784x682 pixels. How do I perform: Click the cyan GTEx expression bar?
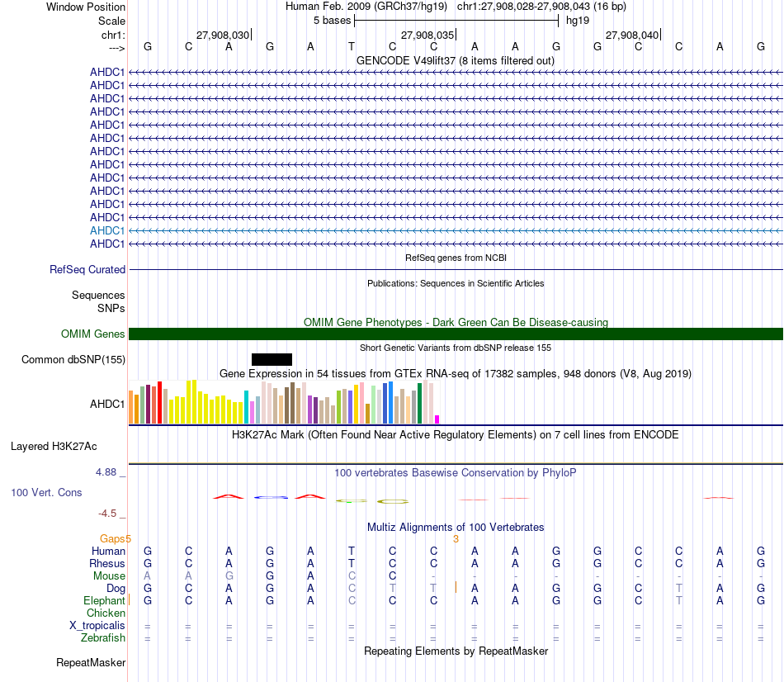(246, 407)
